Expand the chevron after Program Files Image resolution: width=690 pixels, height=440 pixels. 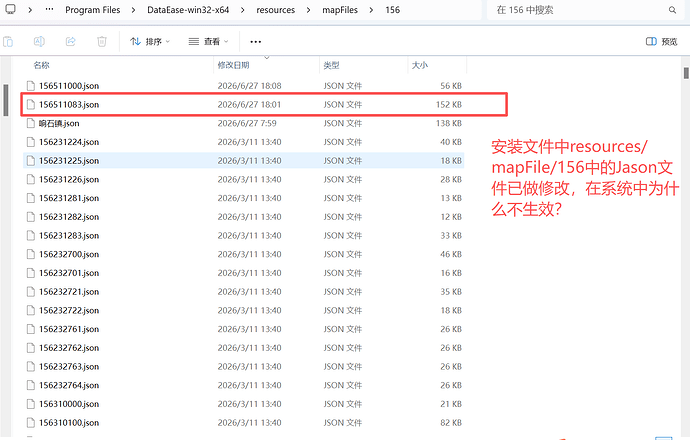(x=133, y=10)
